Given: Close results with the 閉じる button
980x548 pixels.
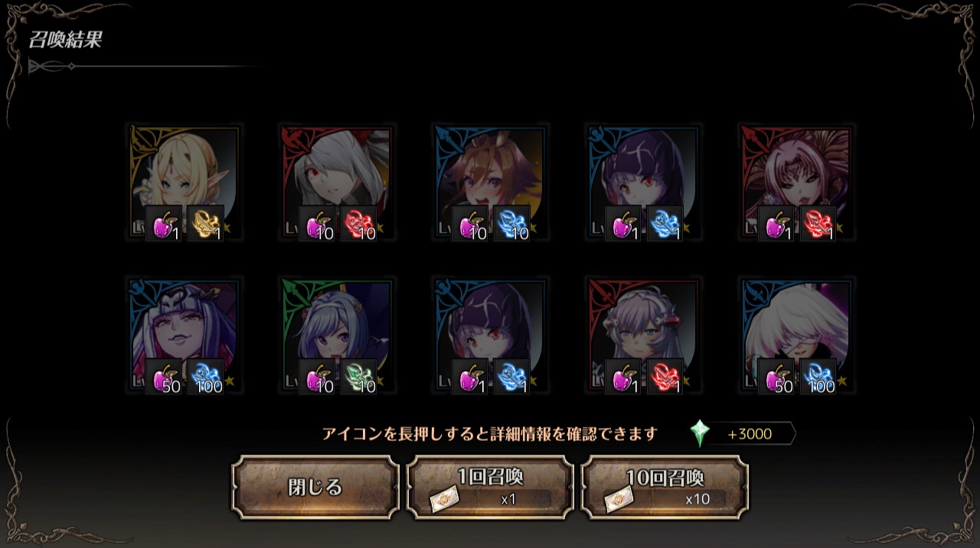Looking at the screenshot, I should pyautogui.click(x=315, y=488).
